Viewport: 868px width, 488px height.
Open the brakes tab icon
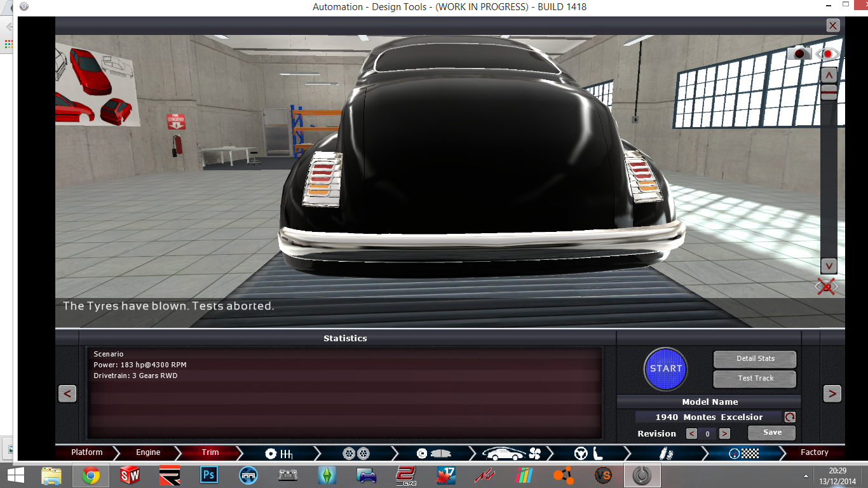433,453
